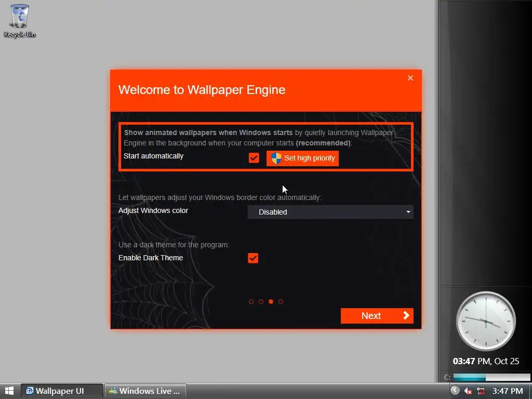
Task: Show hidden system tray icons
Action: click(455, 391)
